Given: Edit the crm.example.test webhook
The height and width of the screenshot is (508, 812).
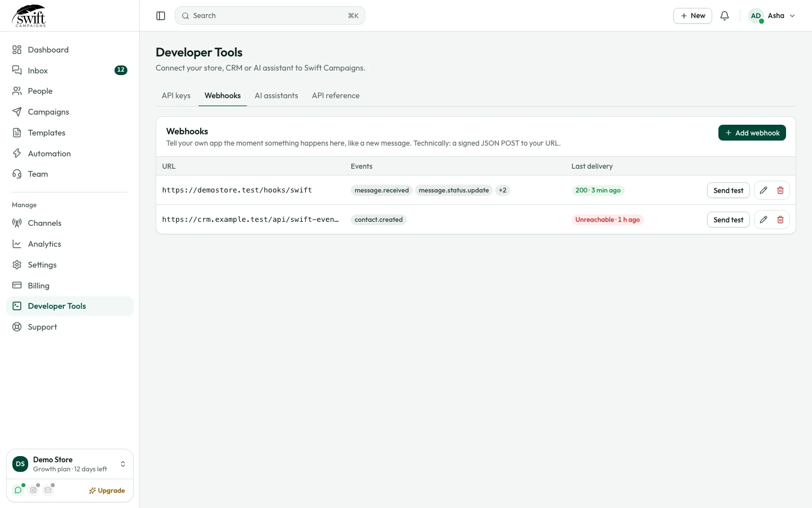Looking at the screenshot, I should pos(764,220).
